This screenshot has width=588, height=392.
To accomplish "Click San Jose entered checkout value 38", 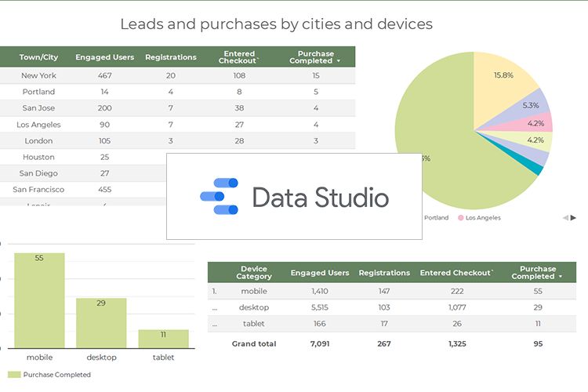I will [239, 108].
